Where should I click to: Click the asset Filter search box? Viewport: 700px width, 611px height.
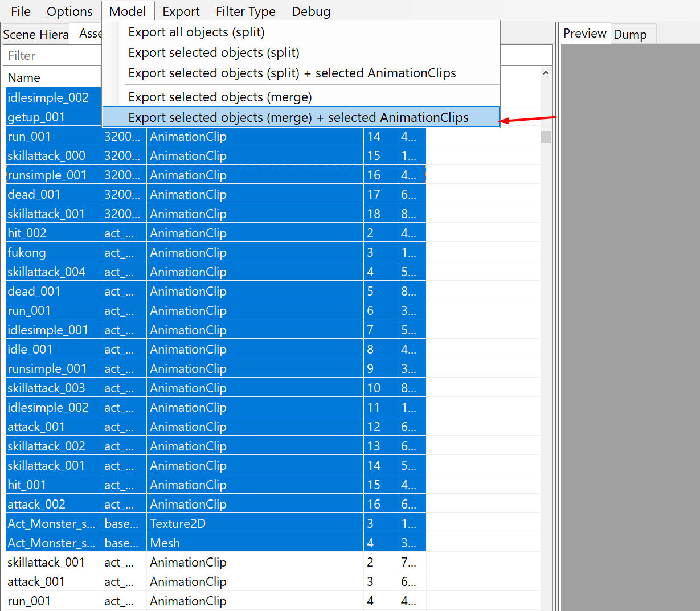pos(52,55)
